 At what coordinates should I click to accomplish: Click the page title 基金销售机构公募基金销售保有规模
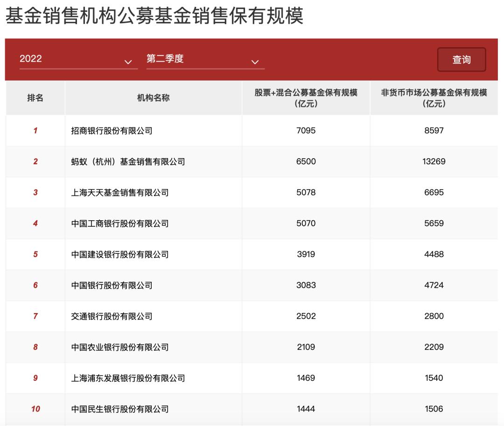[x=154, y=15]
